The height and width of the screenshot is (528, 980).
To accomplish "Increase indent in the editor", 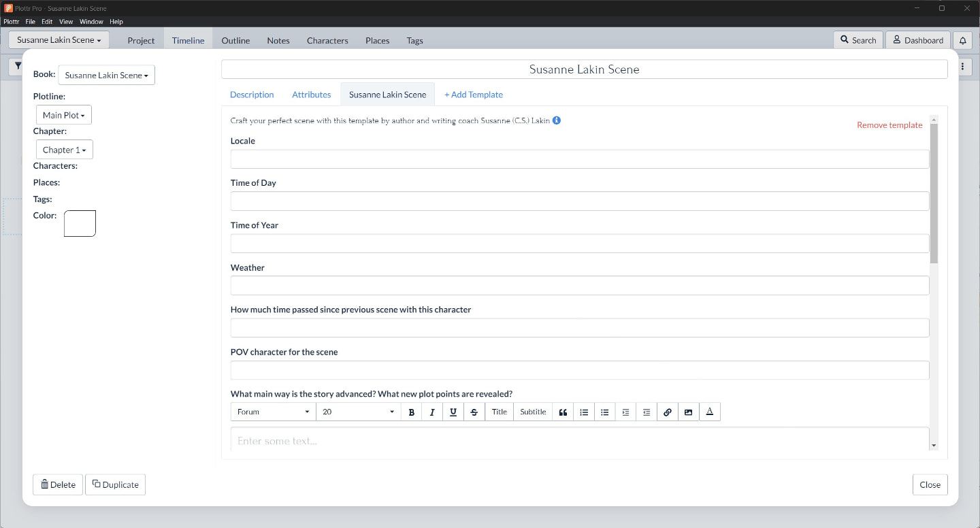I will click(625, 412).
